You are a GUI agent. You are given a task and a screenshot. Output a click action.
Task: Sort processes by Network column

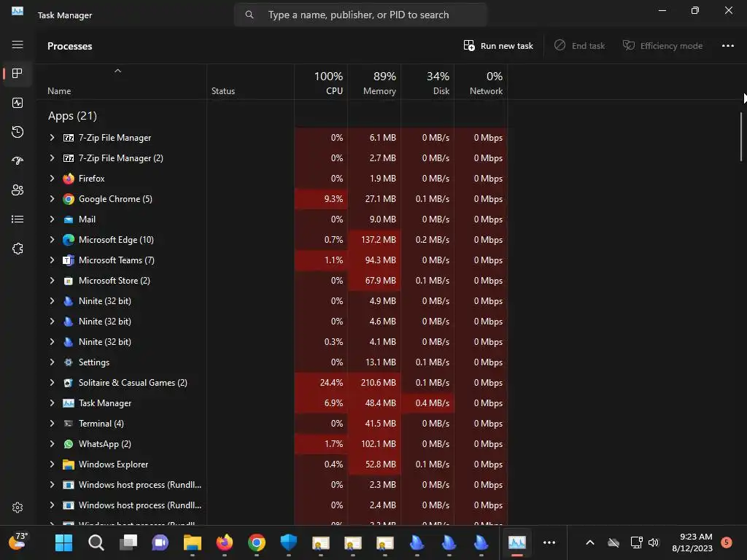coord(481,83)
